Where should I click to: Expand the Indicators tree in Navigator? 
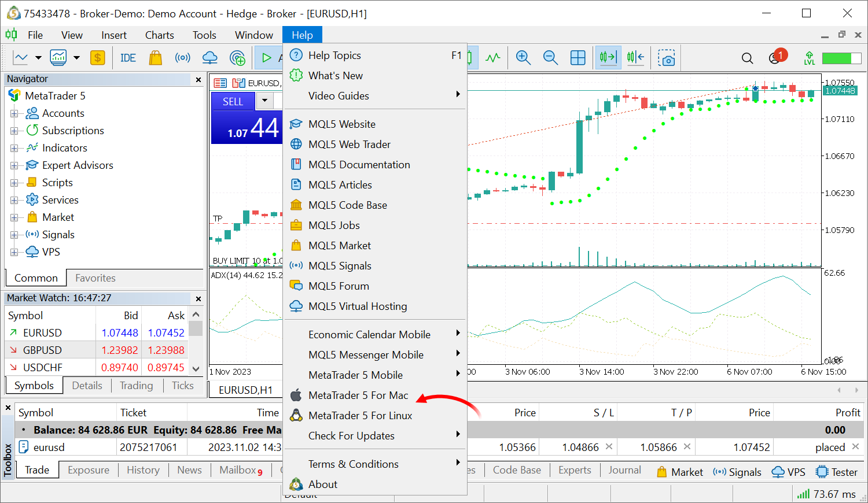click(15, 147)
